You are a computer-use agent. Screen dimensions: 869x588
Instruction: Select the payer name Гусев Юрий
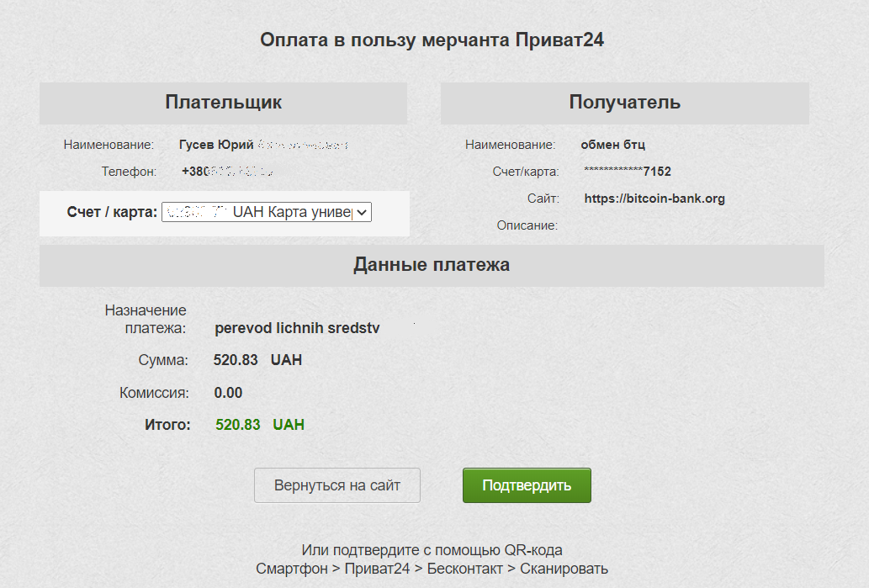[216, 146]
